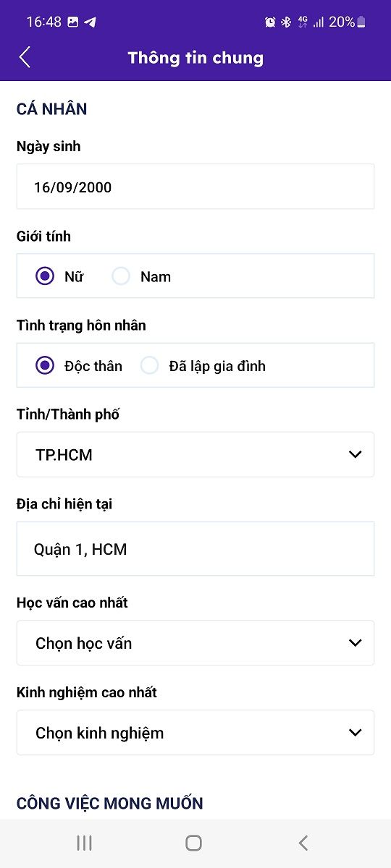The height and width of the screenshot is (868, 391).
Task: Edit the Ngày sinh date field
Action: 195,187
